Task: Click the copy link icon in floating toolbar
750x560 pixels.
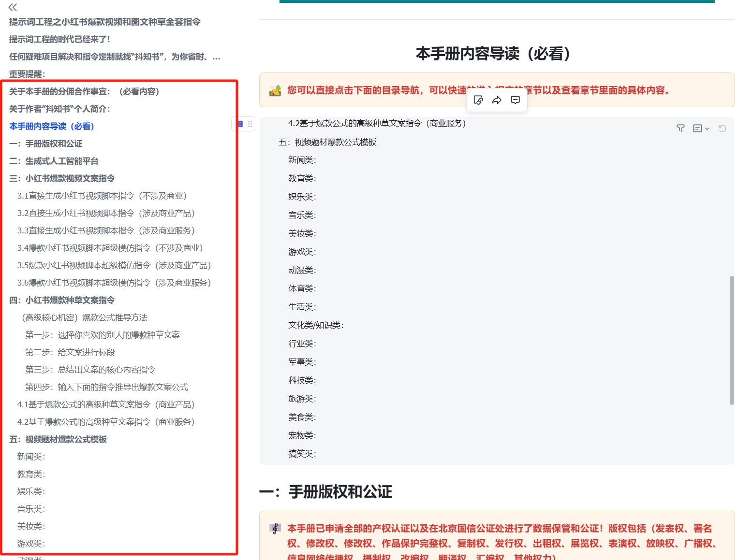Action: coord(478,100)
